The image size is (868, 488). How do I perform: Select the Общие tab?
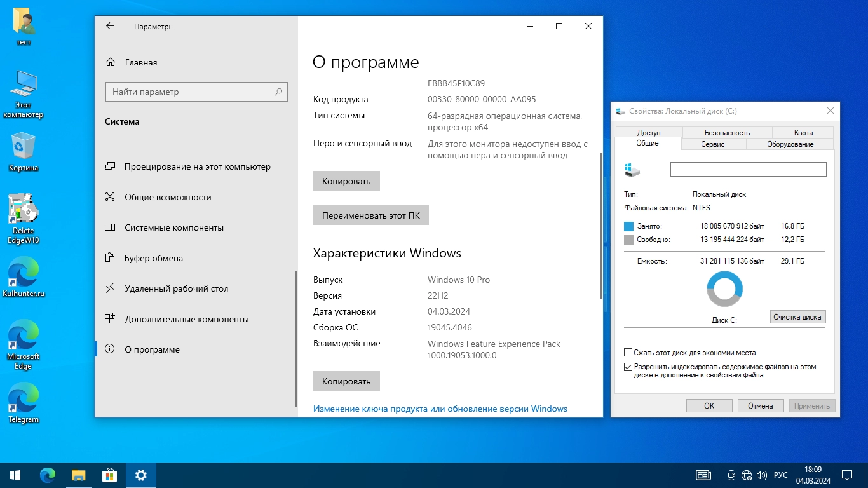point(648,144)
